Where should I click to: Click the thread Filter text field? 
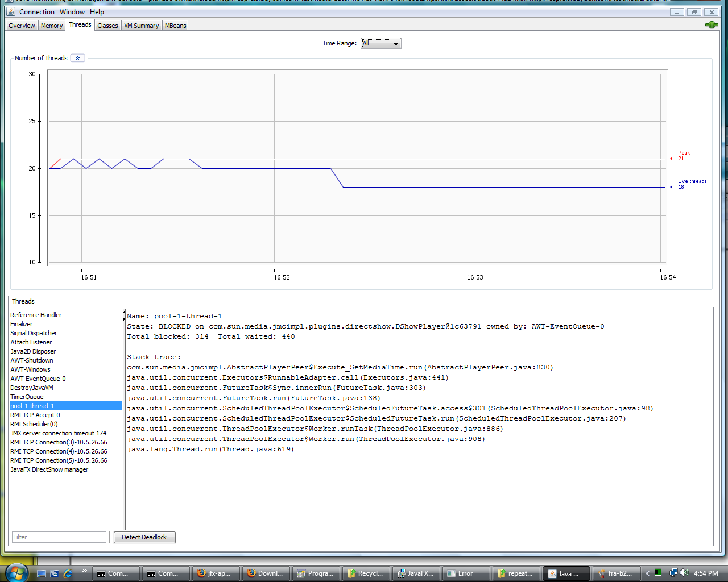59,537
